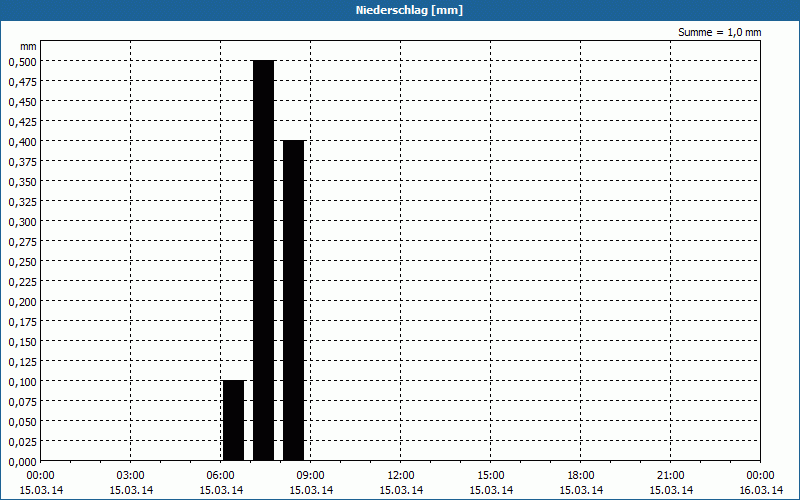The height and width of the screenshot is (500, 800).
Task: Click the mm unit label on axis
Action: pos(29,46)
